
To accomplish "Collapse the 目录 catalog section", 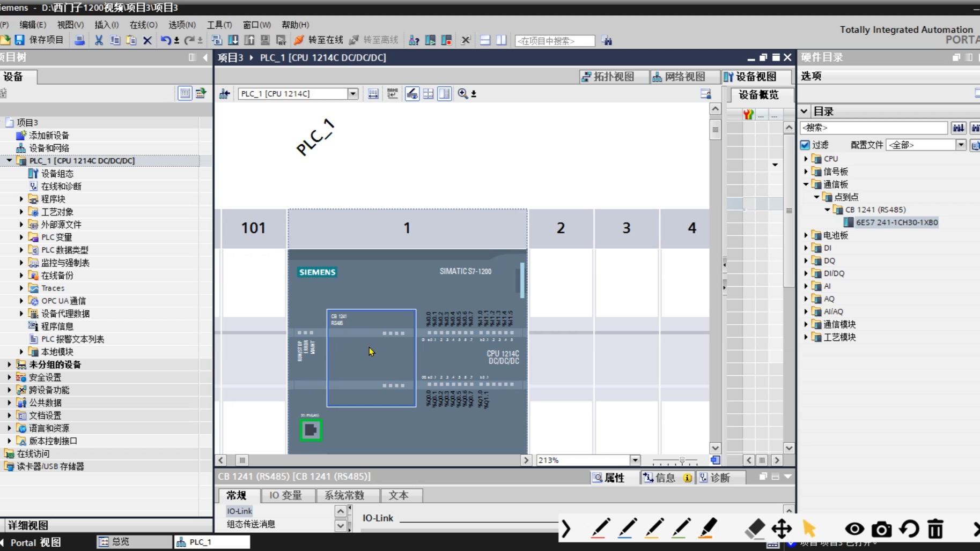I will pyautogui.click(x=804, y=111).
